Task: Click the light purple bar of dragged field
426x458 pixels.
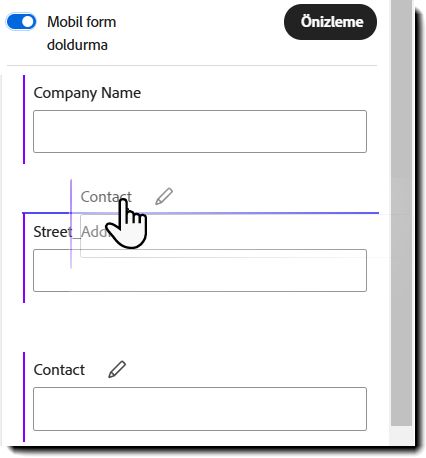Action: click(71, 224)
